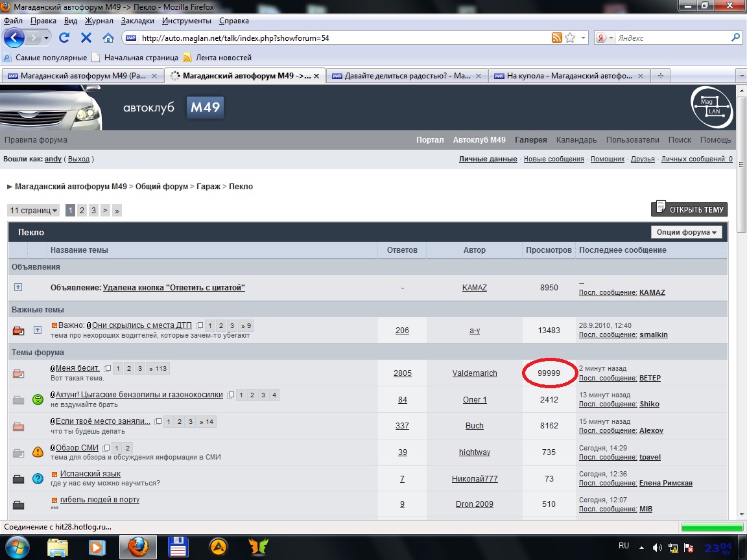
Task: Click the 'ОТКРЫТЬ ТЕМУ' button
Action: (689, 209)
